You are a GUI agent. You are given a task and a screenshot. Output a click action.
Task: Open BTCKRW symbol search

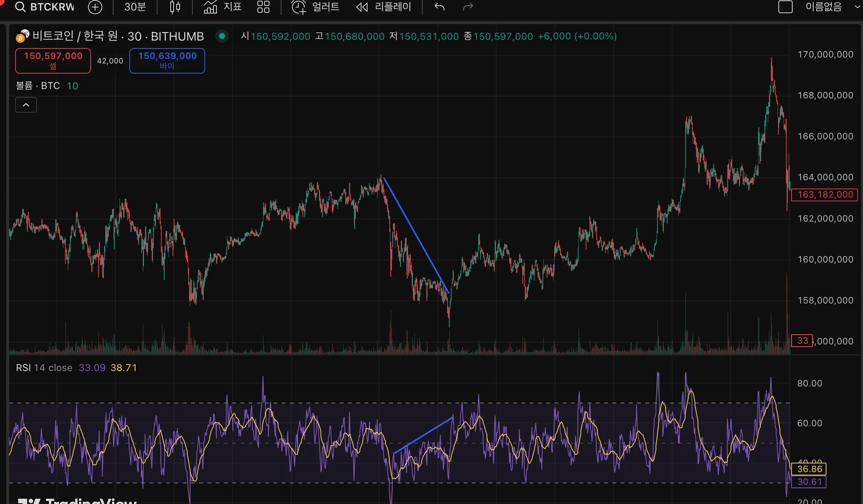tap(45, 7)
